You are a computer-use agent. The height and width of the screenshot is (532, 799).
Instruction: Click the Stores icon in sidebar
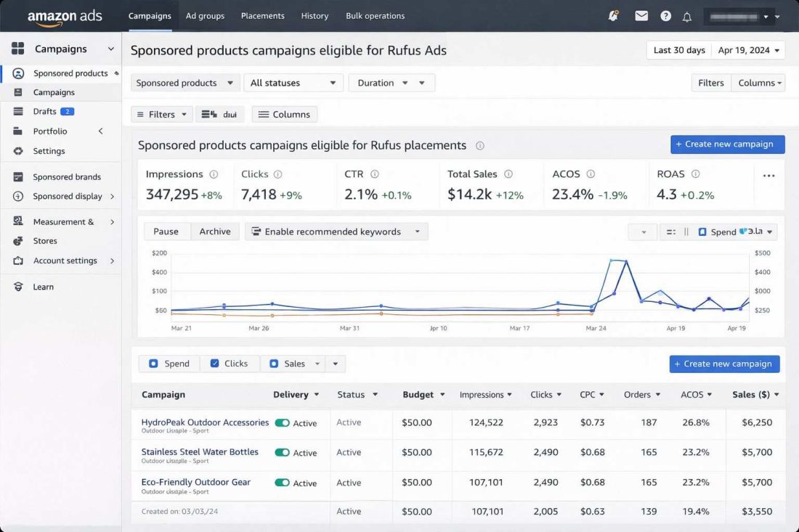19,241
